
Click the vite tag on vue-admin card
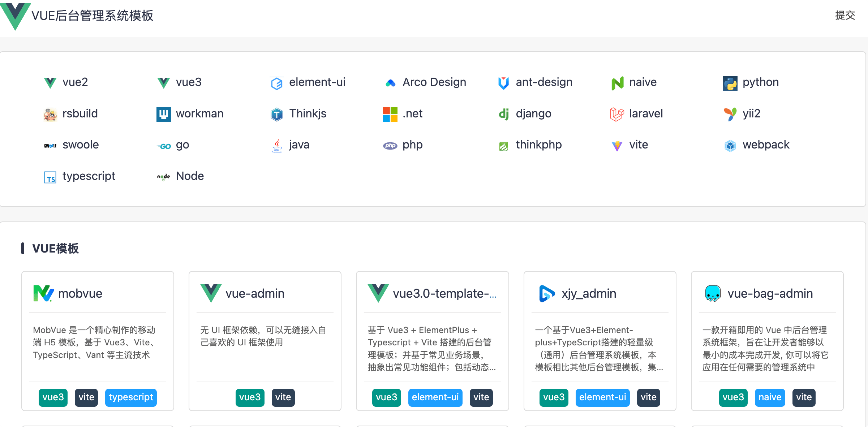pos(283,397)
